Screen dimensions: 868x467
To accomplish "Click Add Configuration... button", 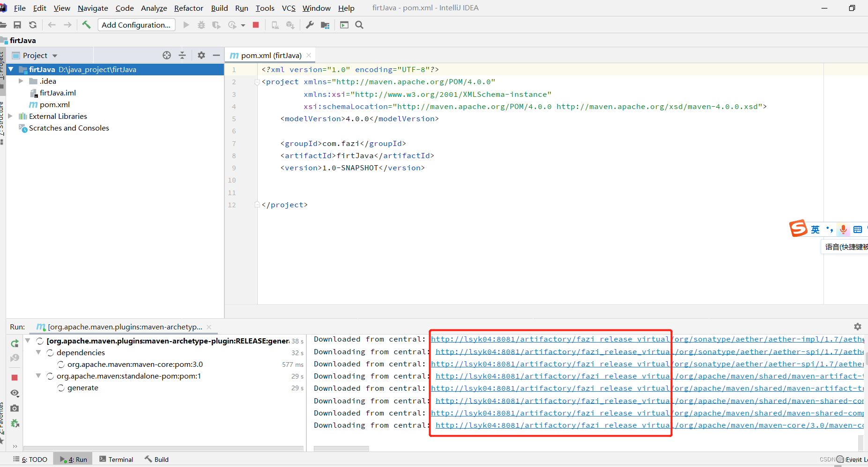I will click(136, 25).
